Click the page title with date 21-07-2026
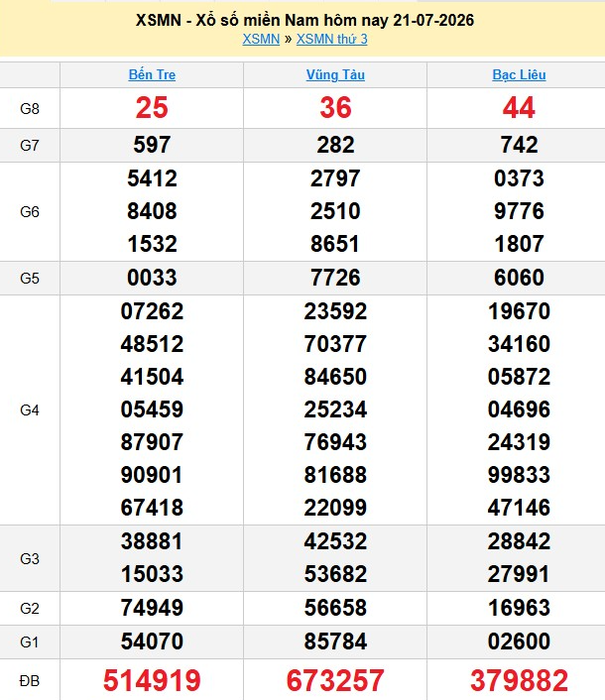Screen dimensions: 605x700 point(304,20)
